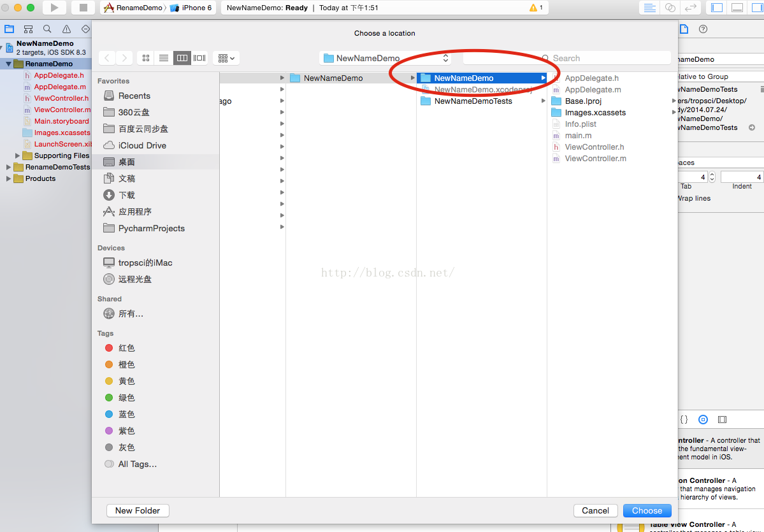Select 360云盘 in the sidebar
764x532 pixels.
tap(156, 113)
